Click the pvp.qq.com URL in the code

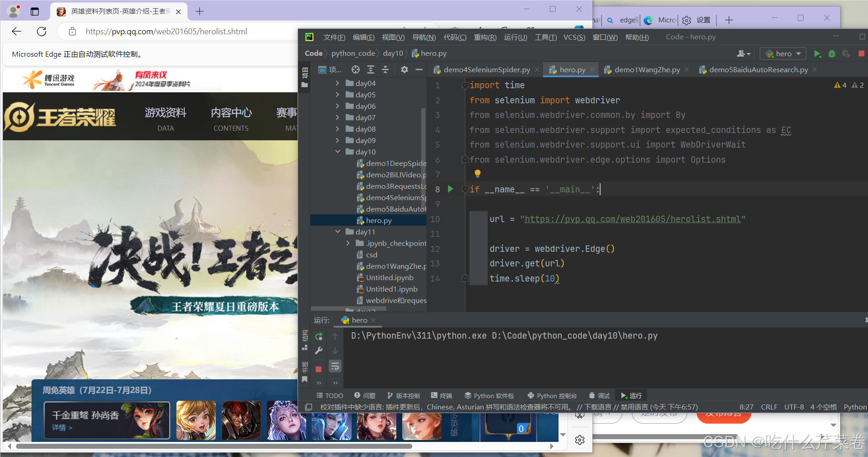[x=633, y=219]
